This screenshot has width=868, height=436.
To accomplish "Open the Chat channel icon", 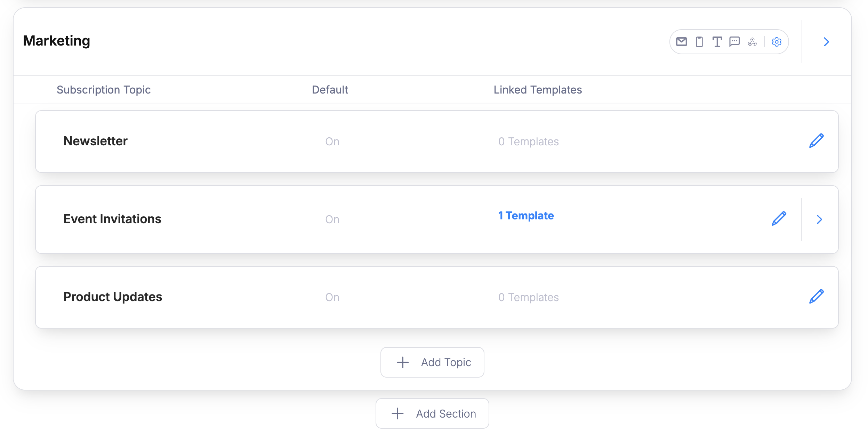I will [734, 42].
